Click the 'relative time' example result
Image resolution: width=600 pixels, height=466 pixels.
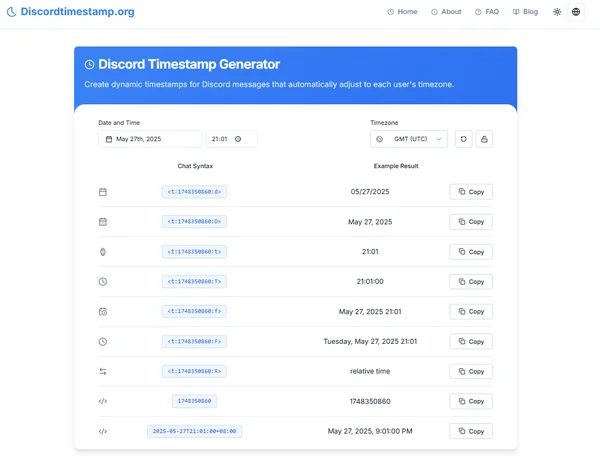tap(370, 371)
